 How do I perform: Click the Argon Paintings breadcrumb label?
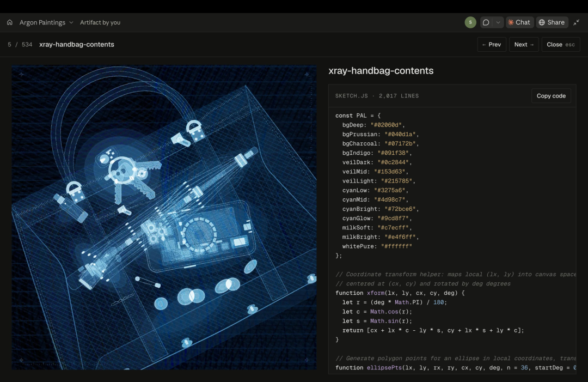pos(42,22)
